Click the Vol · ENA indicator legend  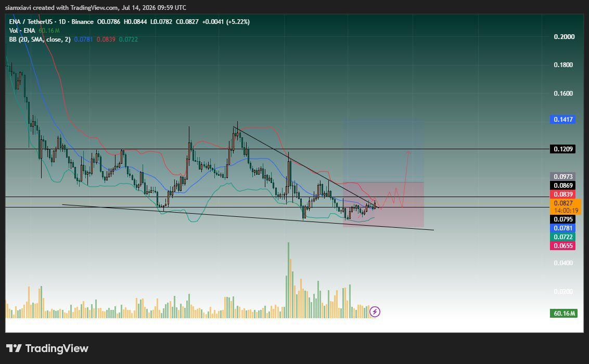tap(22, 30)
